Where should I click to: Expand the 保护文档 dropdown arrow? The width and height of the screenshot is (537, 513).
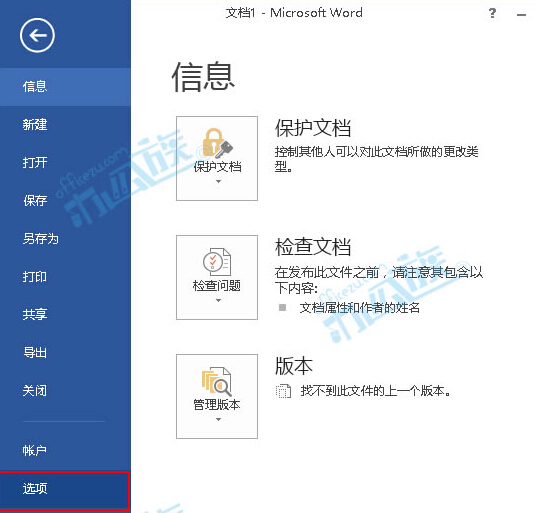click(x=218, y=181)
